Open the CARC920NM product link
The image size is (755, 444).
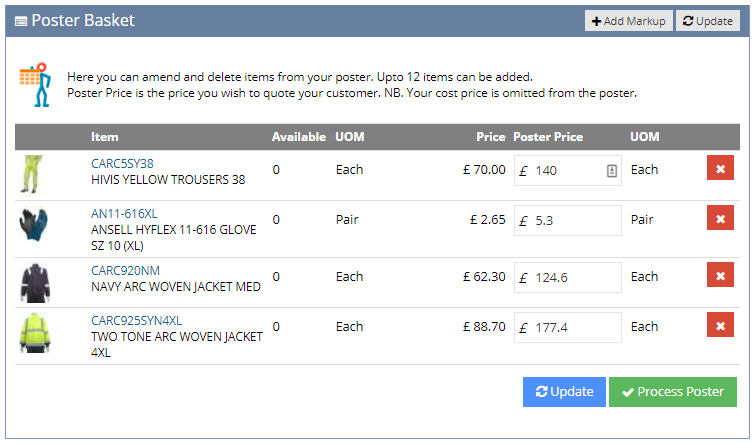[125, 270]
